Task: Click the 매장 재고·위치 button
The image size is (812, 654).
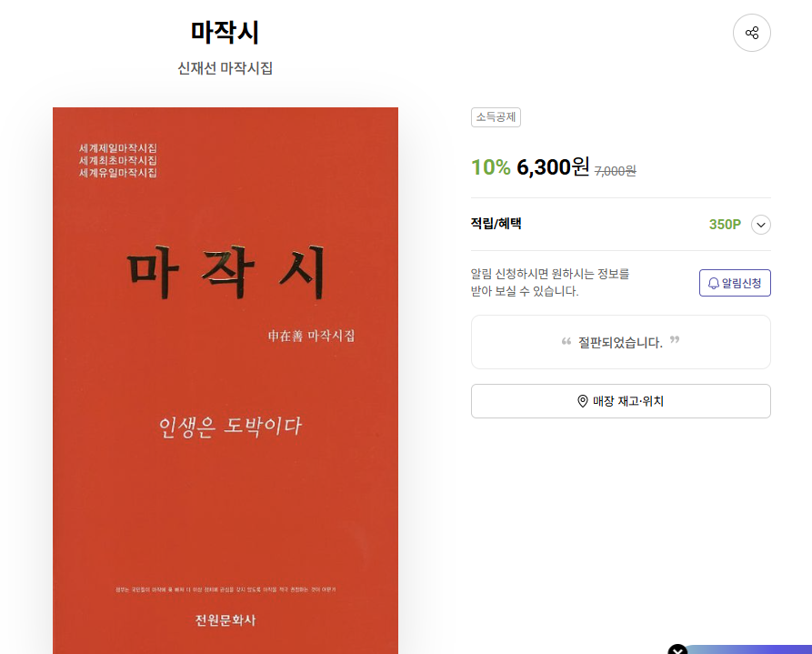Action: [x=620, y=401]
